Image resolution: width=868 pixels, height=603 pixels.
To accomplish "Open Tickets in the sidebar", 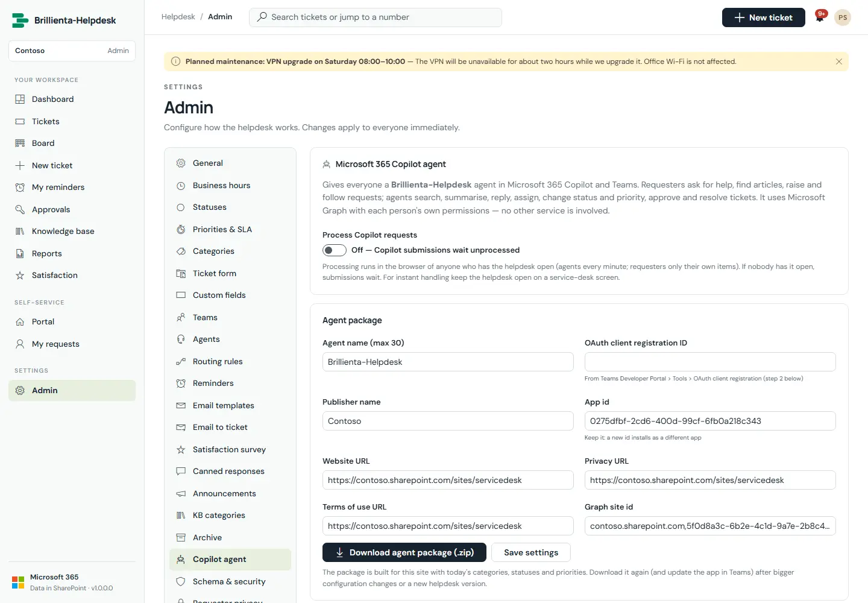I will click(x=72, y=122).
